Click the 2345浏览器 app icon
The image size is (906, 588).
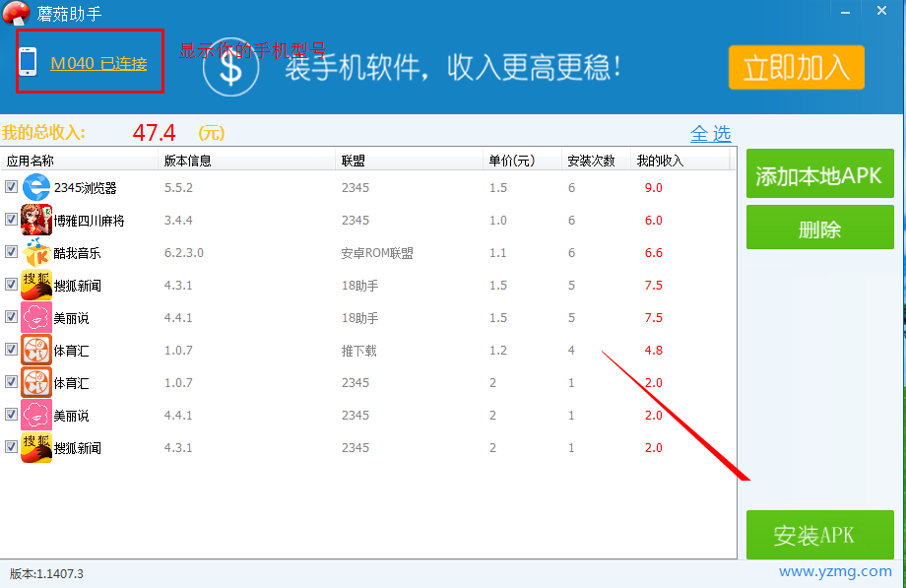(36, 187)
